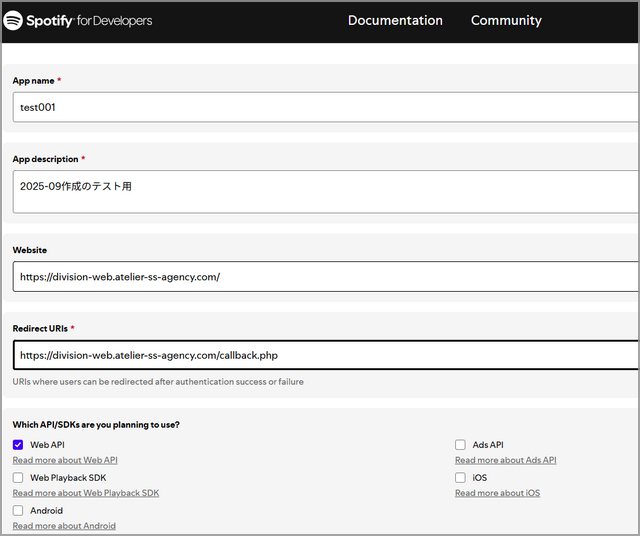Visit the Read more about iOS link
640x536 pixels.
(x=497, y=493)
